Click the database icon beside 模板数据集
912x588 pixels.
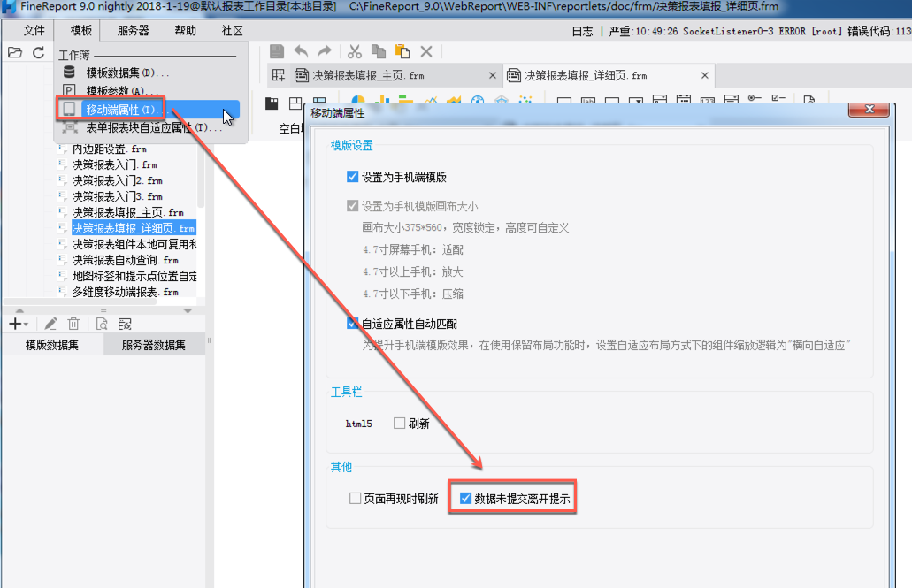coord(69,73)
